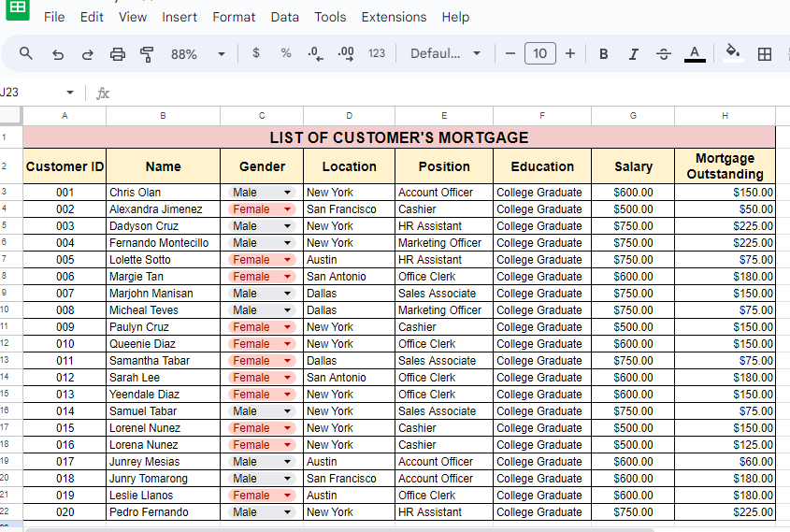
Task: Toggle italic formatting
Action: click(633, 54)
